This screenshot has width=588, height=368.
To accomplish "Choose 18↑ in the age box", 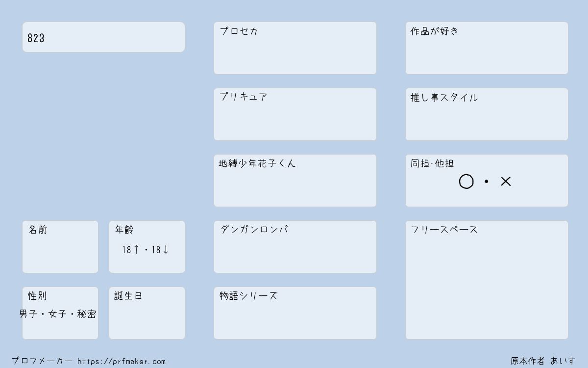I will point(130,250).
